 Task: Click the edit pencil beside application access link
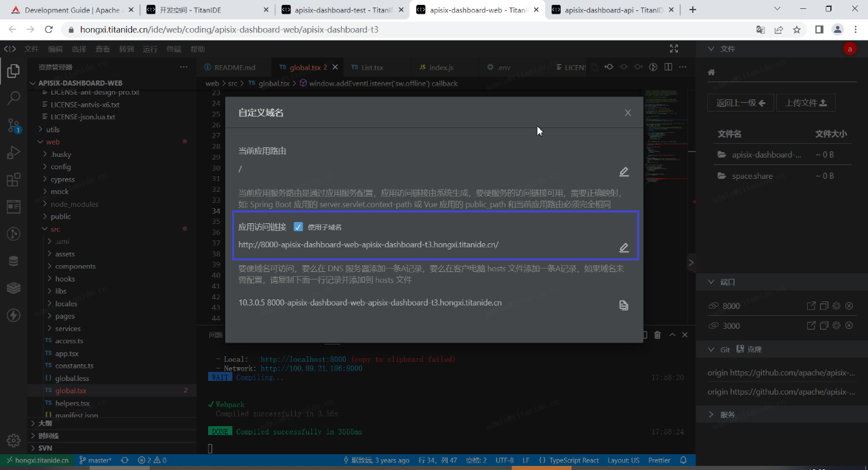click(624, 248)
